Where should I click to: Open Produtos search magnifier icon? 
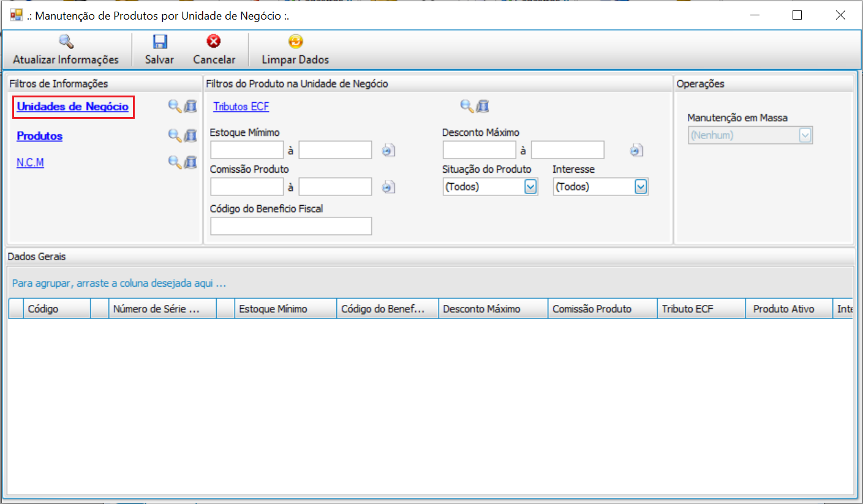tap(175, 135)
